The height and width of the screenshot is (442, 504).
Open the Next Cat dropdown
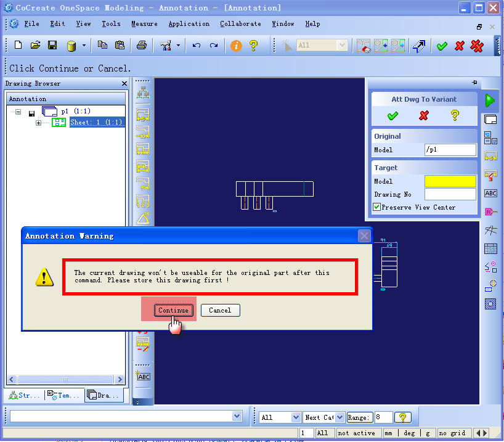click(x=340, y=417)
